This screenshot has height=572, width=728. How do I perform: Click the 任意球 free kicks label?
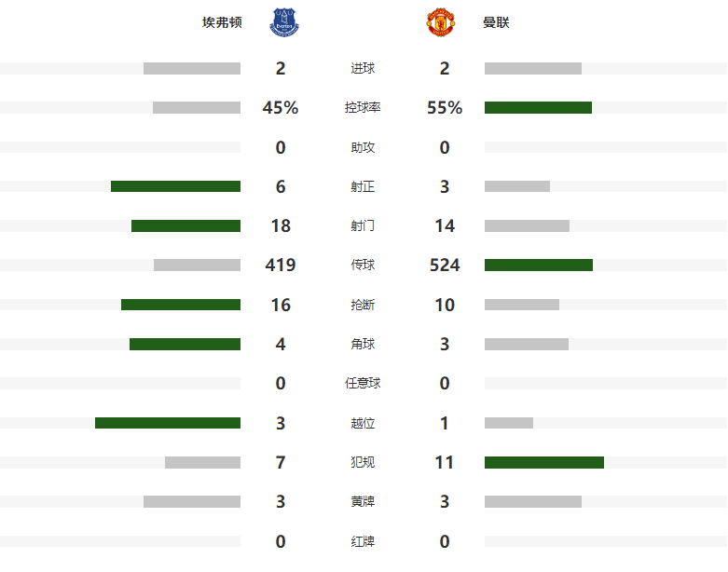point(363,383)
